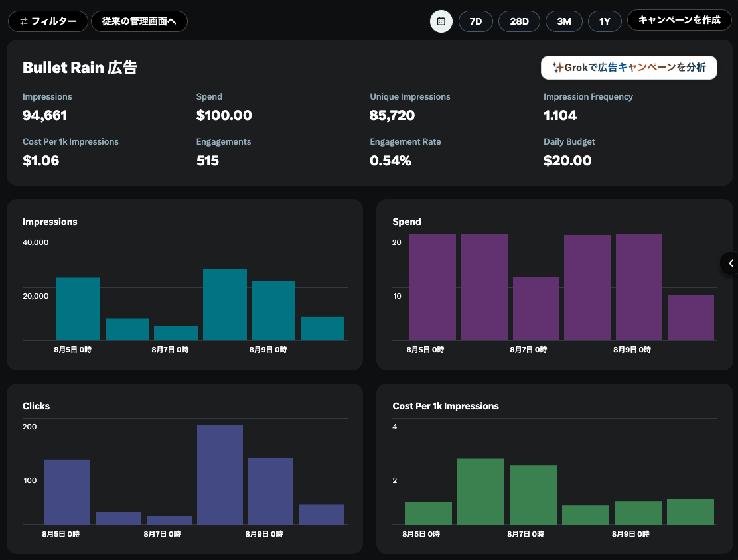The width and height of the screenshot is (738, 560).
Task: Click the $100.00 spend value
Action: [224, 115]
